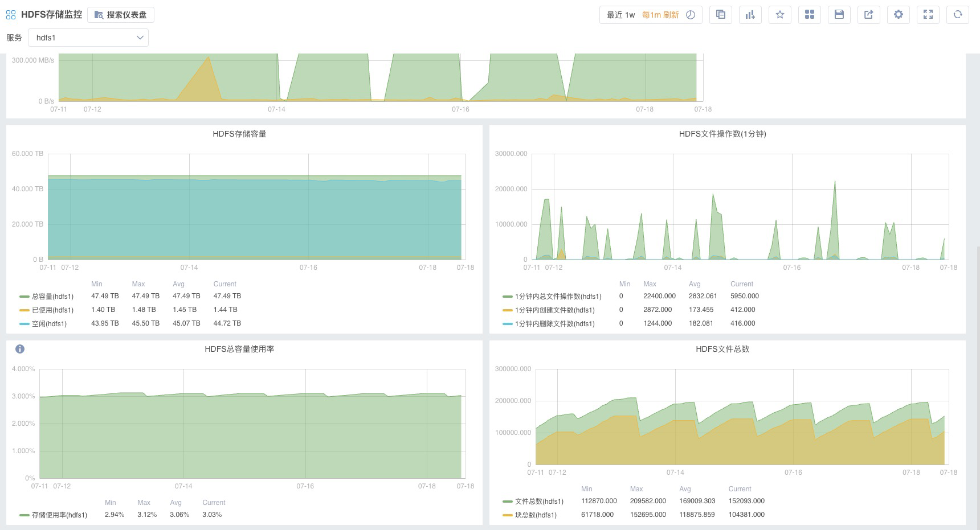Sort by Current column in HDFS文件总数 legend
The height and width of the screenshot is (530, 980).
coord(740,489)
